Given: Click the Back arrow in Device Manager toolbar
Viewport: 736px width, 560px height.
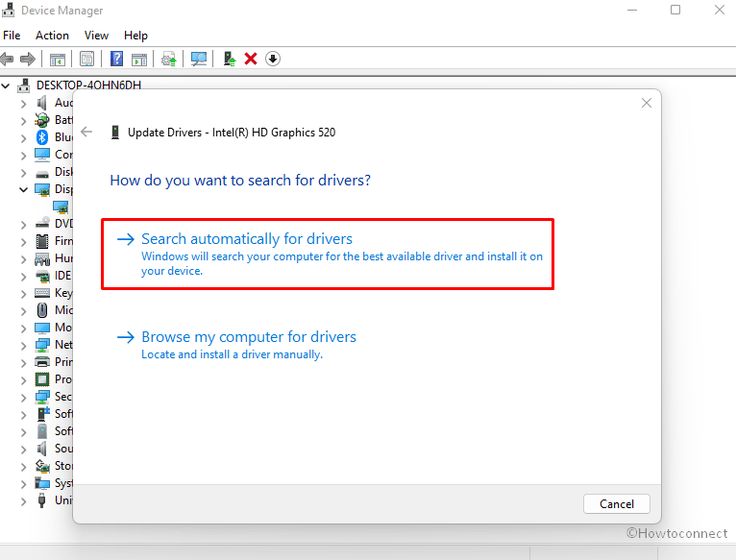Looking at the screenshot, I should point(7,60).
